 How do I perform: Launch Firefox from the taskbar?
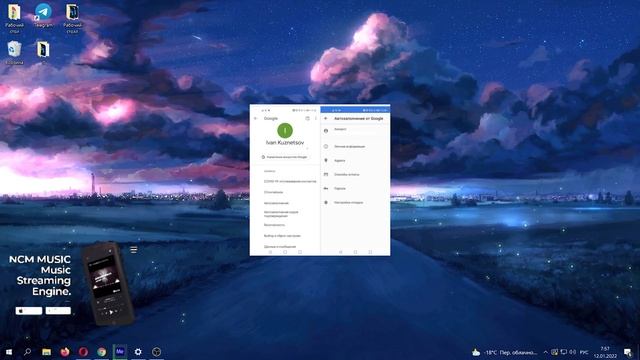coord(65,352)
